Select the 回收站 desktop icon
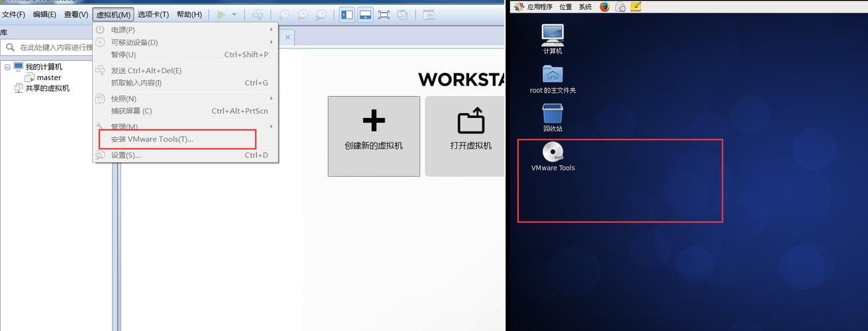The image size is (868, 331). coord(553,118)
